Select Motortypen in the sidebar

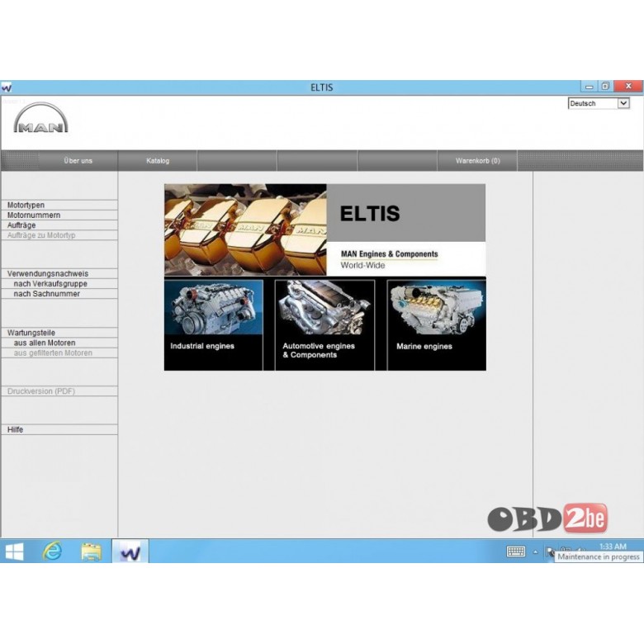click(59, 205)
